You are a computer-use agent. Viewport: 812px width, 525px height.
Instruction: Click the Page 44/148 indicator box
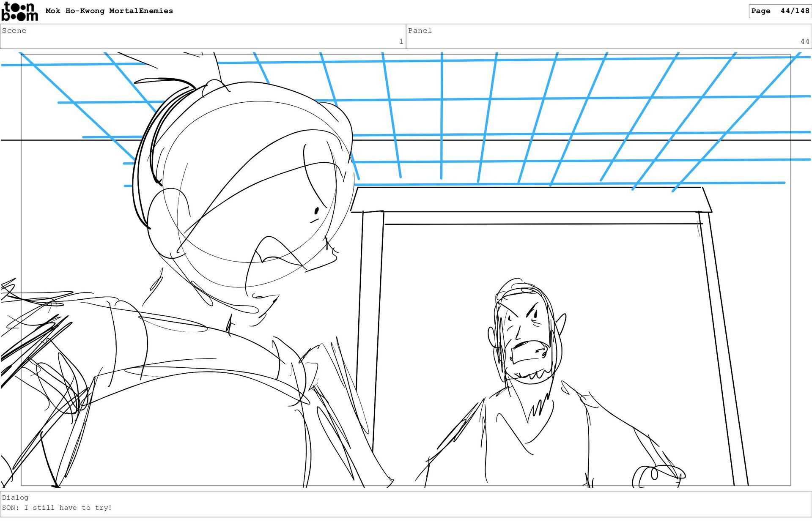pyautogui.click(x=779, y=11)
